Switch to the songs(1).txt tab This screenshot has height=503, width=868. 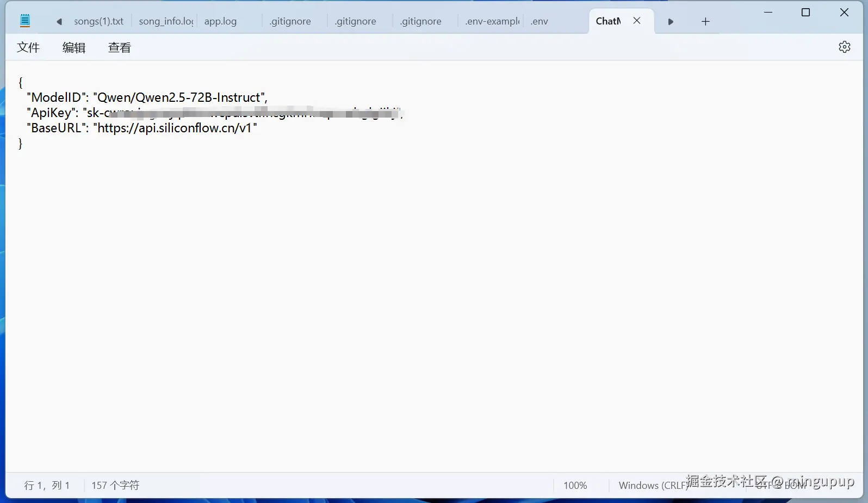[x=98, y=21]
